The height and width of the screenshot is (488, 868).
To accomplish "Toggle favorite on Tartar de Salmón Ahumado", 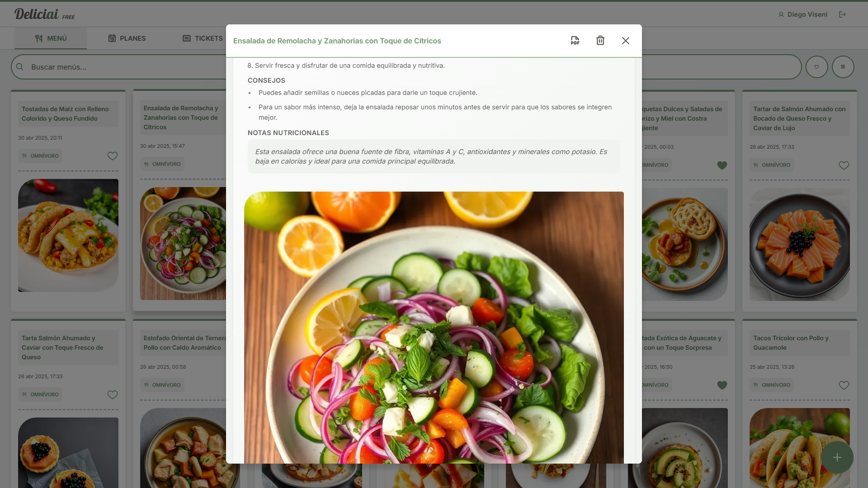I will [x=844, y=165].
